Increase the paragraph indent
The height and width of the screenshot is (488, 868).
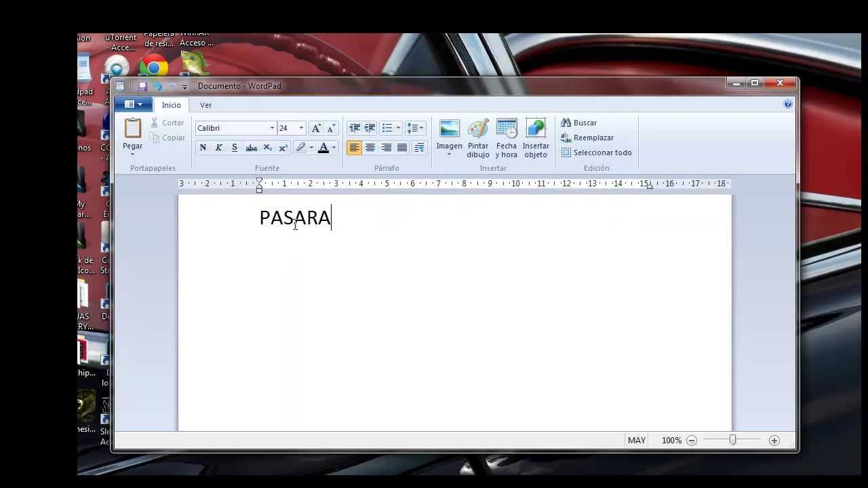370,128
